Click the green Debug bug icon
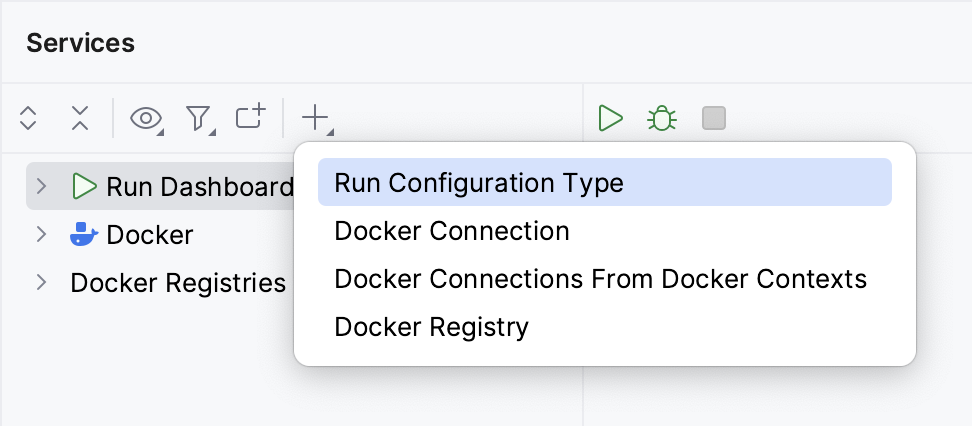The width and height of the screenshot is (972, 426). pos(661,119)
